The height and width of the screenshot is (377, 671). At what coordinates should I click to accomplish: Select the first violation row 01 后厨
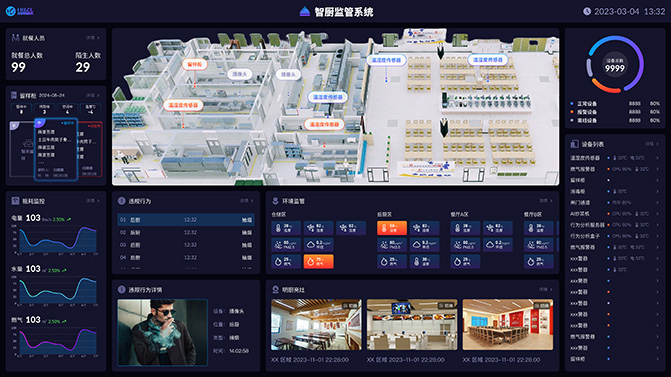(186, 220)
